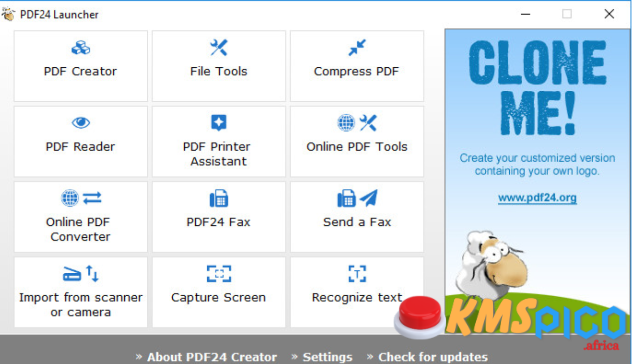Click the PDF Printer Assistant icon
Screen dimensions: 639x364
[219, 123]
